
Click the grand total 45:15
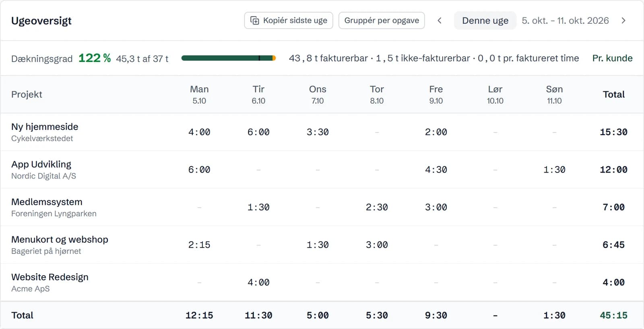613,315
